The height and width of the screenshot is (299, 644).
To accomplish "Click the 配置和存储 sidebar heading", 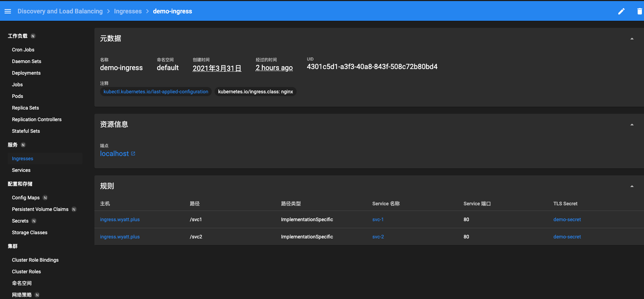I will point(20,184).
